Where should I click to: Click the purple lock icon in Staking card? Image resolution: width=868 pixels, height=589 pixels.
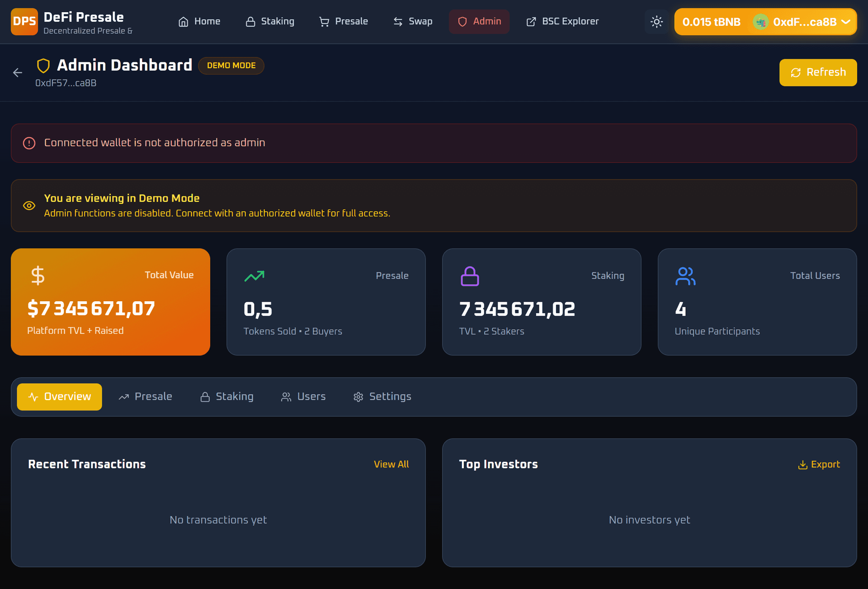(470, 276)
